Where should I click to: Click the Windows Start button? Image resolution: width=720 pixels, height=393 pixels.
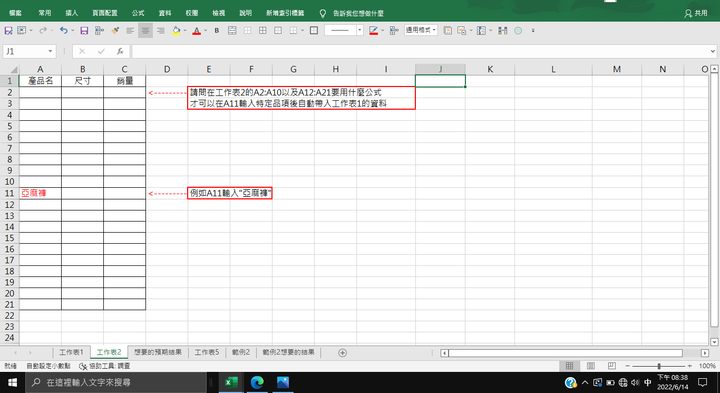pyautogui.click(x=12, y=382)
